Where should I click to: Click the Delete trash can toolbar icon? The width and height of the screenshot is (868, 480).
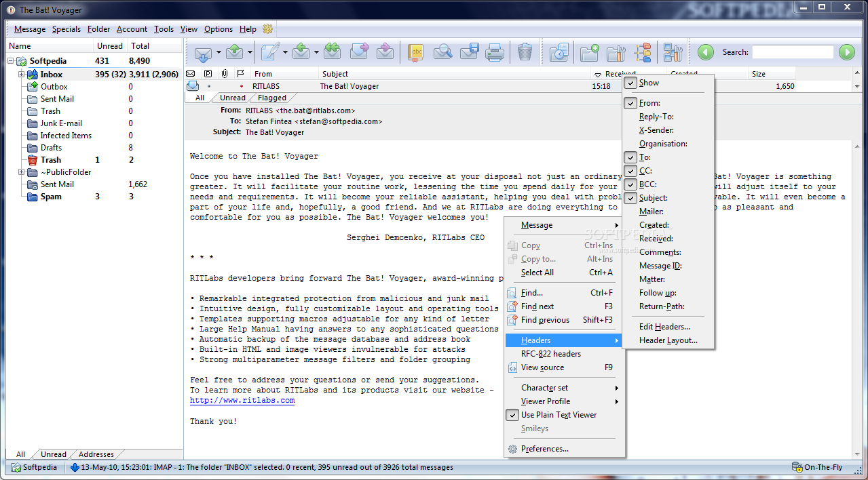[x=525, y=52]
